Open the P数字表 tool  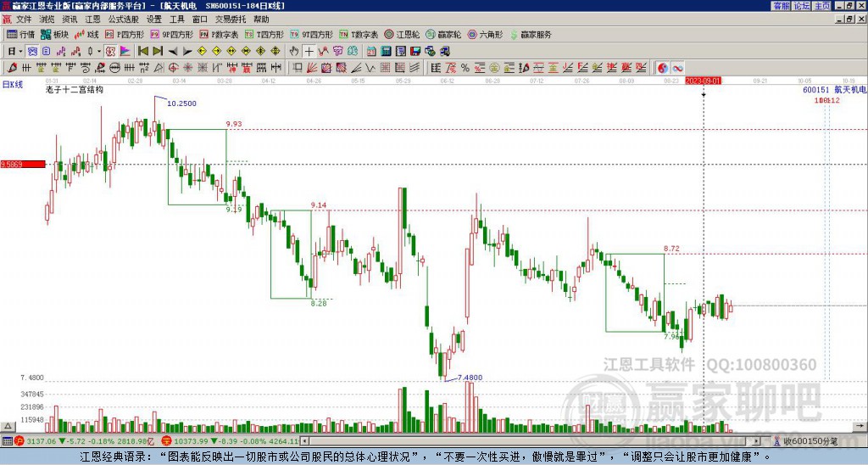[x=220, y=34]
